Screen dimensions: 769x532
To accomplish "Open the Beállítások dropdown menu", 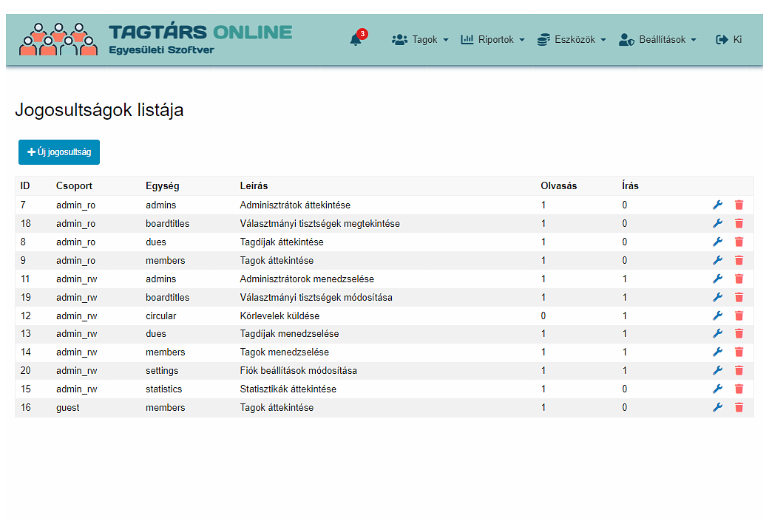I will [657, 40].
